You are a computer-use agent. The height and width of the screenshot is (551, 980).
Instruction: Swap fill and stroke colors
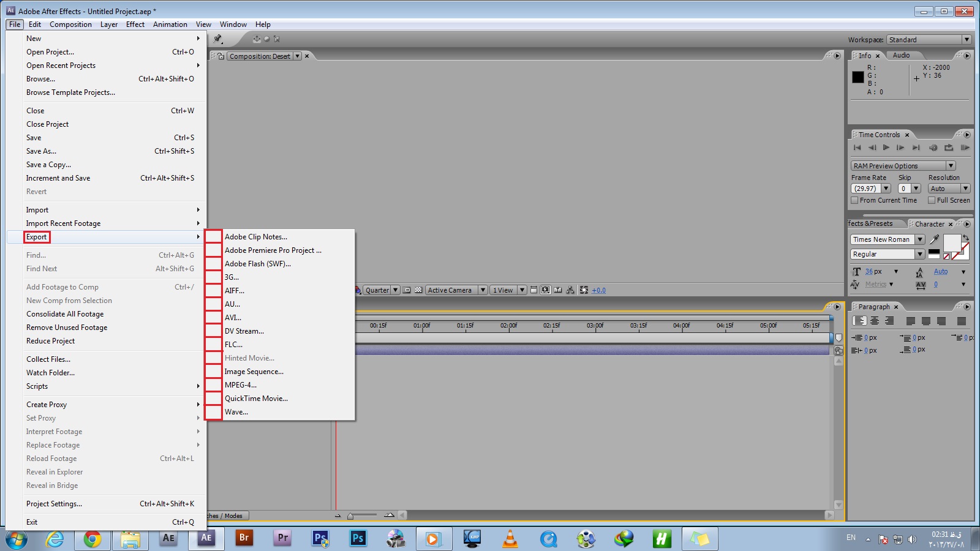pos(966,238)
